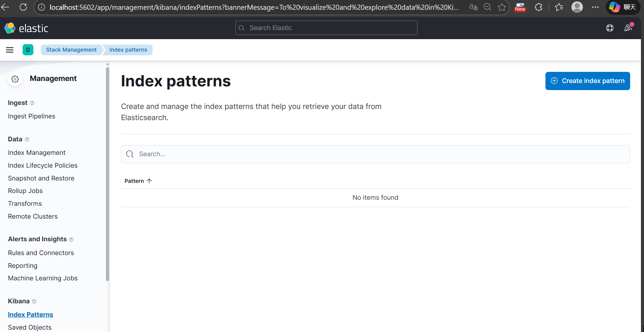Click the Index patterns breadcrumb
Viewport: 644px width, 332px height.
128,50
